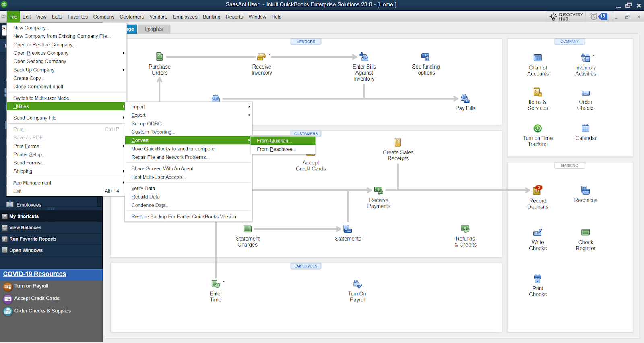644x343 pixels.
Task: Click the VENDORS section label button
Action: (306, 42)
